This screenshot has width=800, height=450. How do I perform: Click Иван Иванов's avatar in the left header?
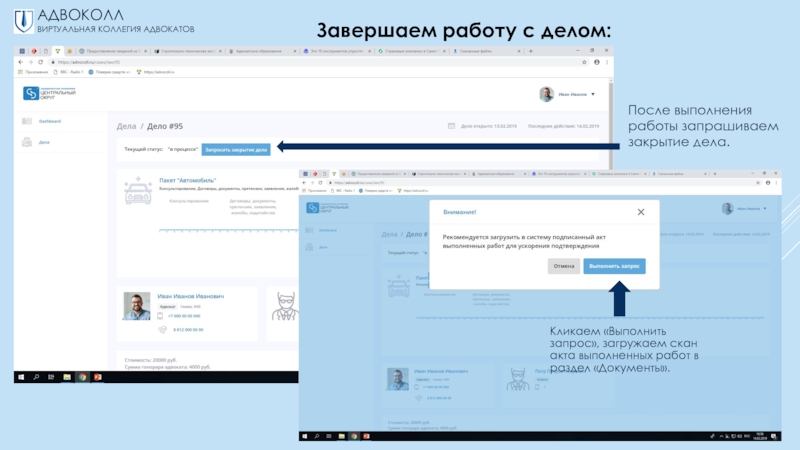(546, 94)
